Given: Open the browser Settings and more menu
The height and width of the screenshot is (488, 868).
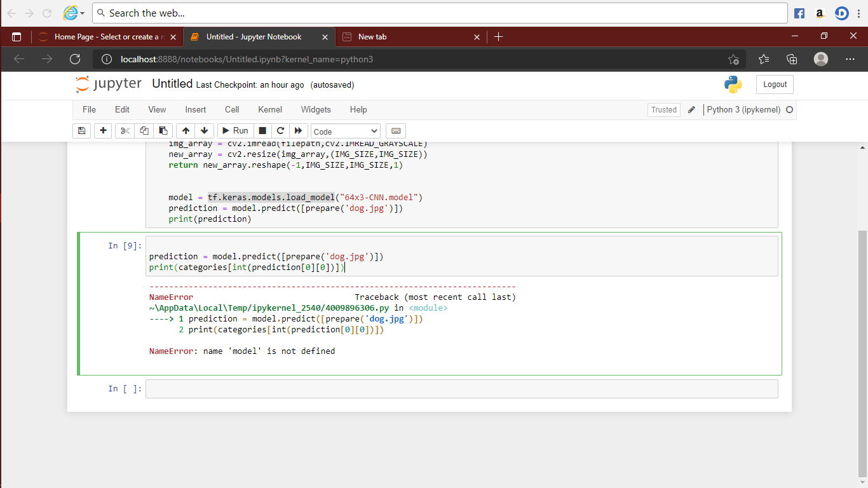Looking at the screenshot, I should tap(850, 58).
